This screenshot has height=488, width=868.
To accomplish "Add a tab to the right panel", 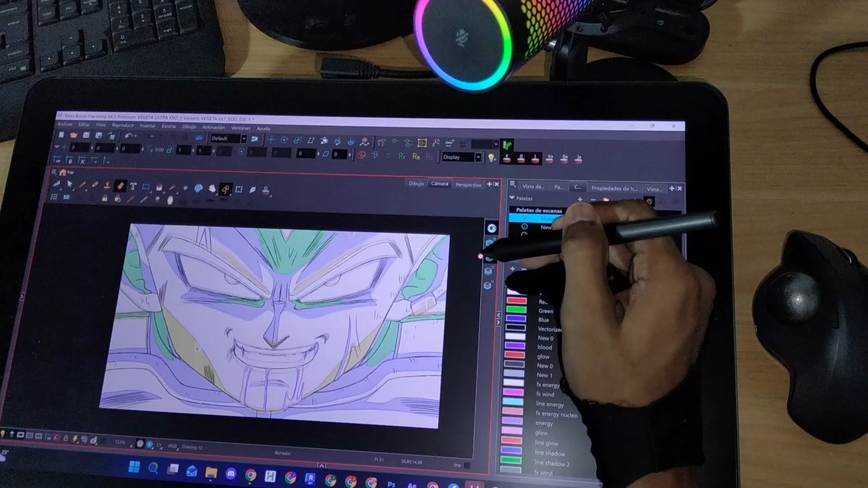I will click(672, 188).
